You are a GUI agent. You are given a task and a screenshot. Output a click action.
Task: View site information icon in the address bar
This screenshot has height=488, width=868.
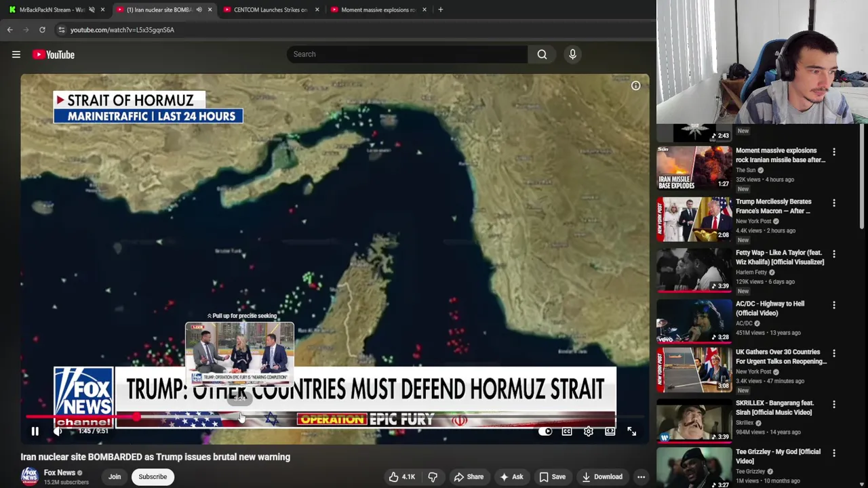pyautogui.click(x=62, y=30)
